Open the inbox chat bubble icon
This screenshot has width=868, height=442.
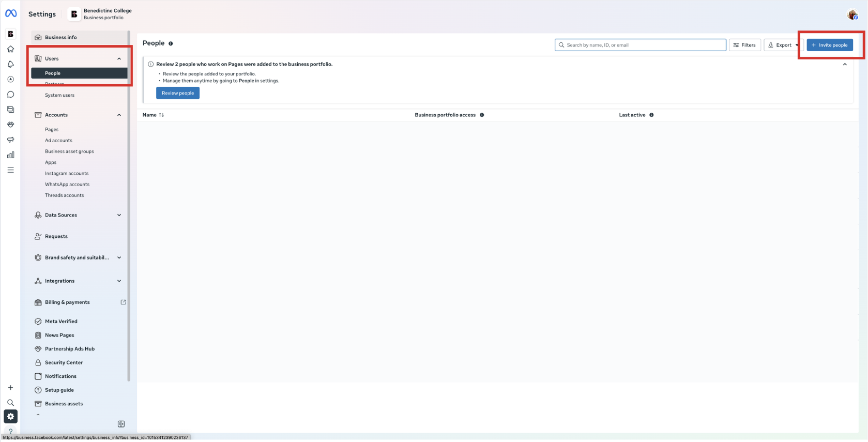pos(10,95)
